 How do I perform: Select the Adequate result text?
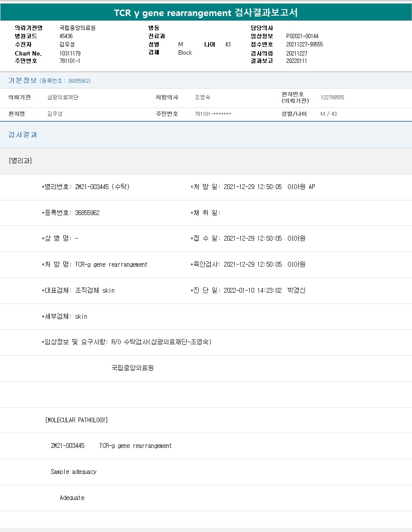point(72,498)
